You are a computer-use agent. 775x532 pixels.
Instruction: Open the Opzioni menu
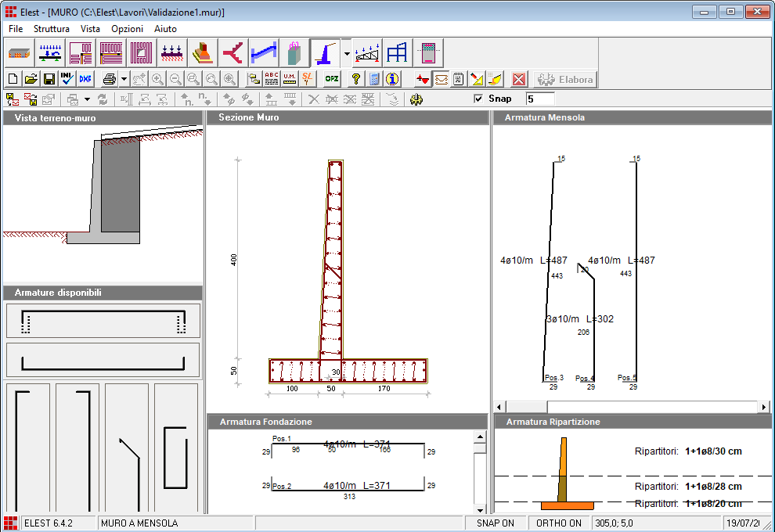[127, 28]
